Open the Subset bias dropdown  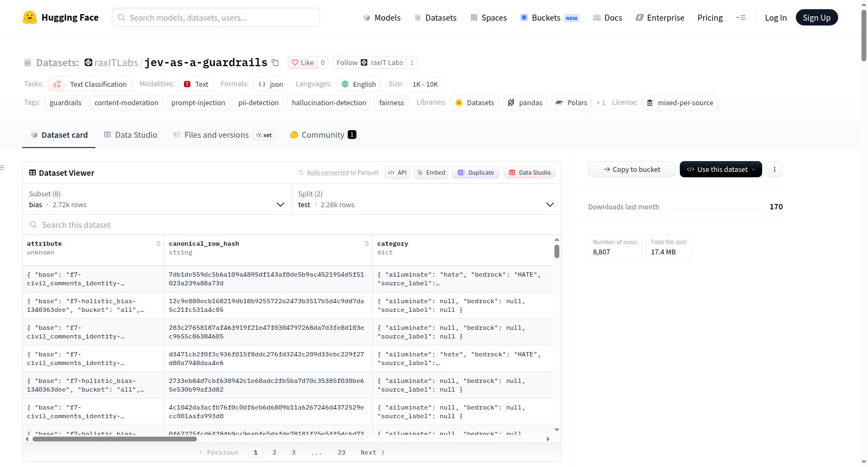pos(157,199)
